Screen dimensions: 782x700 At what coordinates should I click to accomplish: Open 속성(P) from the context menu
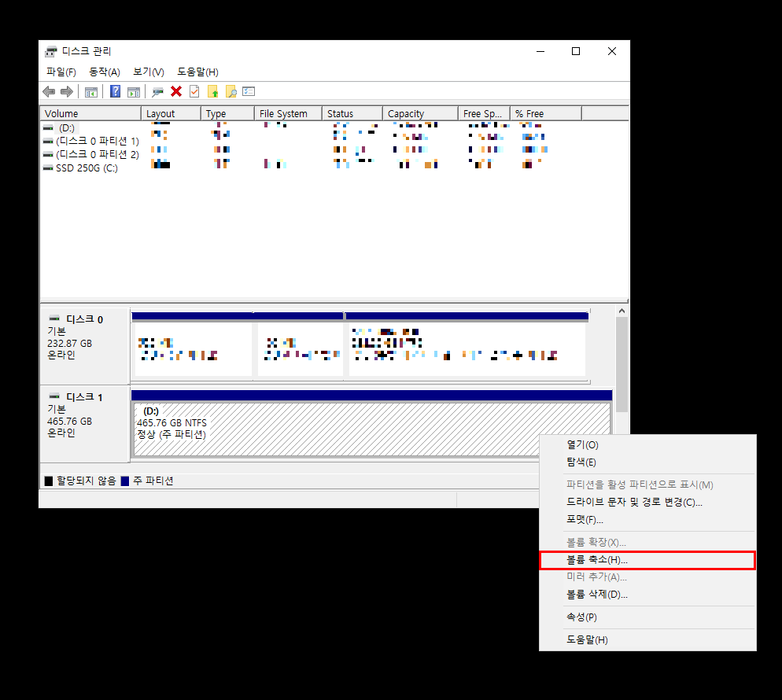pos(647,617)
